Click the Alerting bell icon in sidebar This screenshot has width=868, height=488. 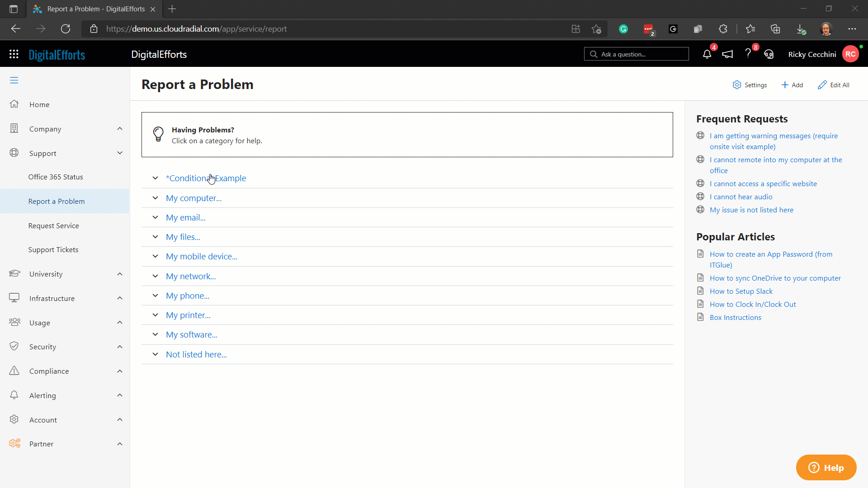point(14,395)
